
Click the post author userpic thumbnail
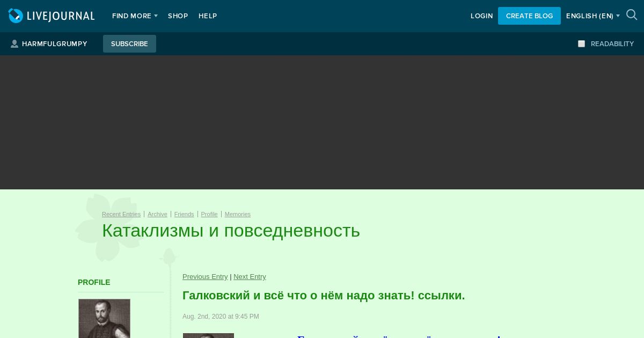[x=208, y=335]
